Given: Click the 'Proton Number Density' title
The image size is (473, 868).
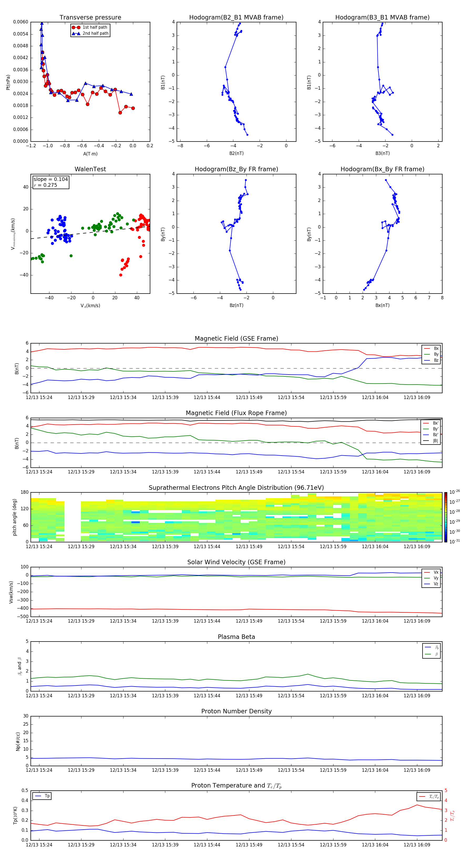Looking at the screenshot, I should coord(236,711).
